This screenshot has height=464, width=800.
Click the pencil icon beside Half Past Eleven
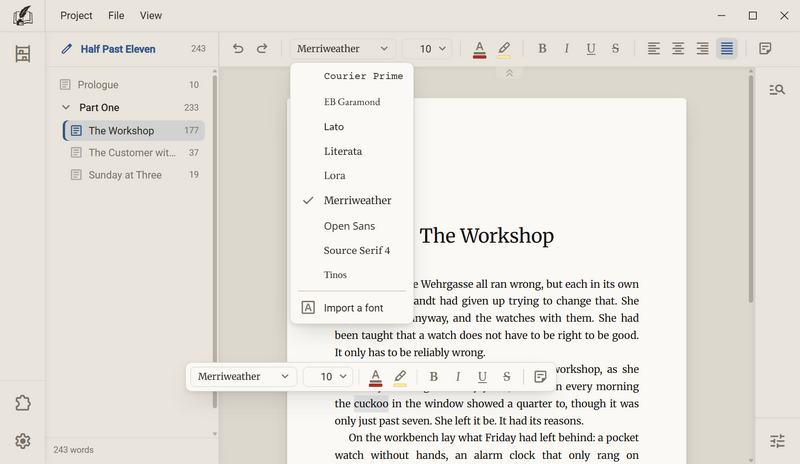click(x=66, y=49)
